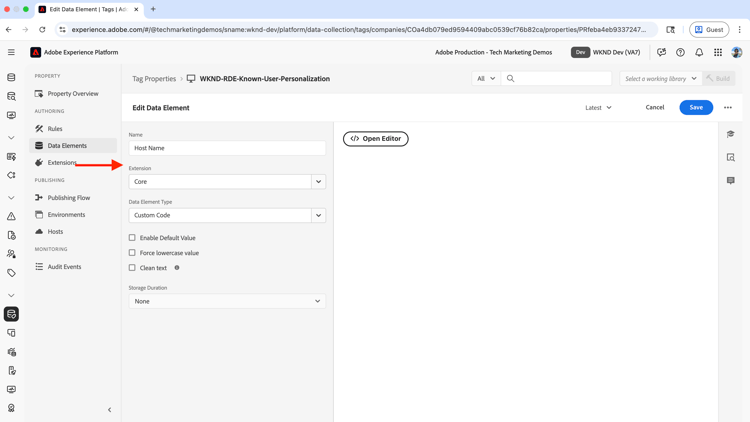Click Open Editor button
Image resolution: width=750 pixels, height=422 pixels.
[x=375, y=139]
